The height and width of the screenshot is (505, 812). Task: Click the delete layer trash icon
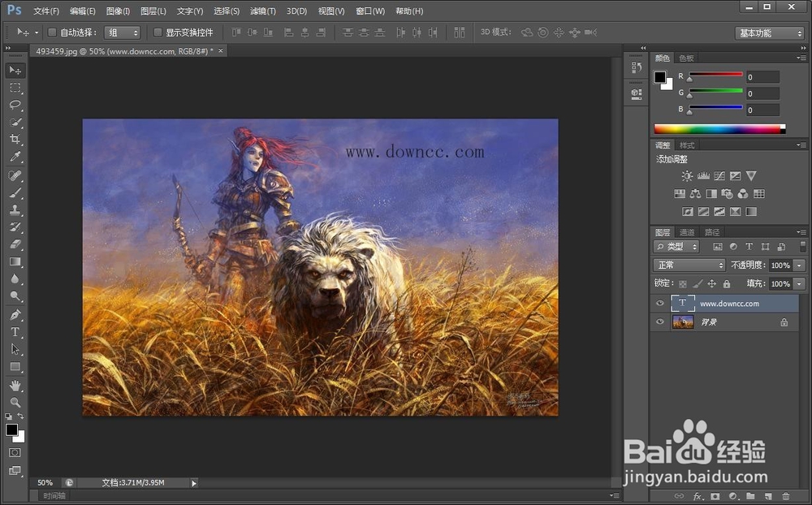(785, 496)
